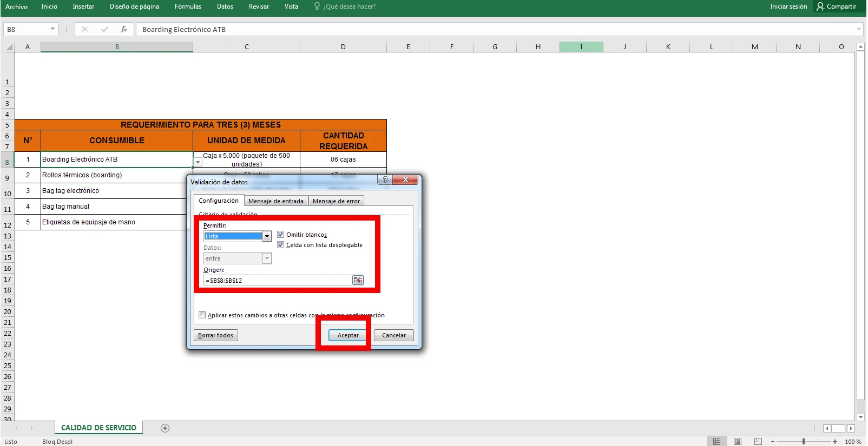Select Normal view icon in status bar
The width and height of the screenshot is (868, 446).
716,442
